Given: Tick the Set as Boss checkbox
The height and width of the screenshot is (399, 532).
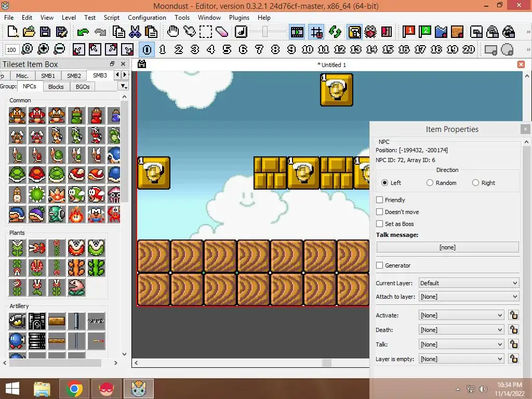Looking at the screenshot, I should (380, 224).
